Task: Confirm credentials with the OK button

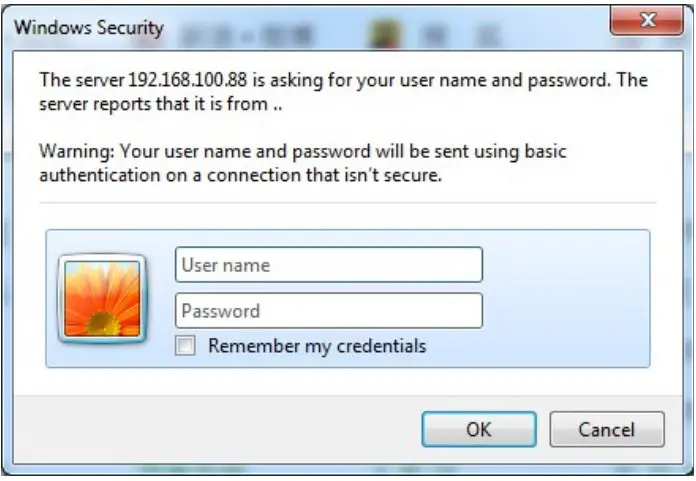Action: click(479, 429)
